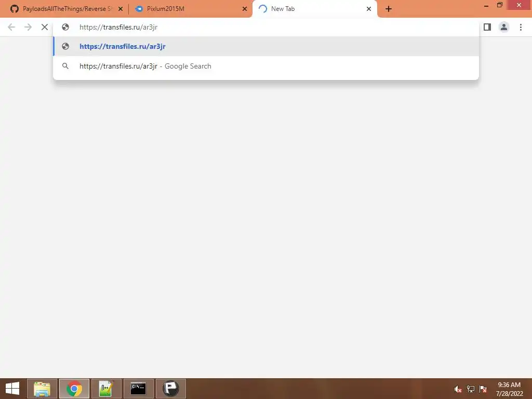The width and height of the screenshot is (532, 399).
Task: Open the P flag app in taskbar
Action: 170,389
